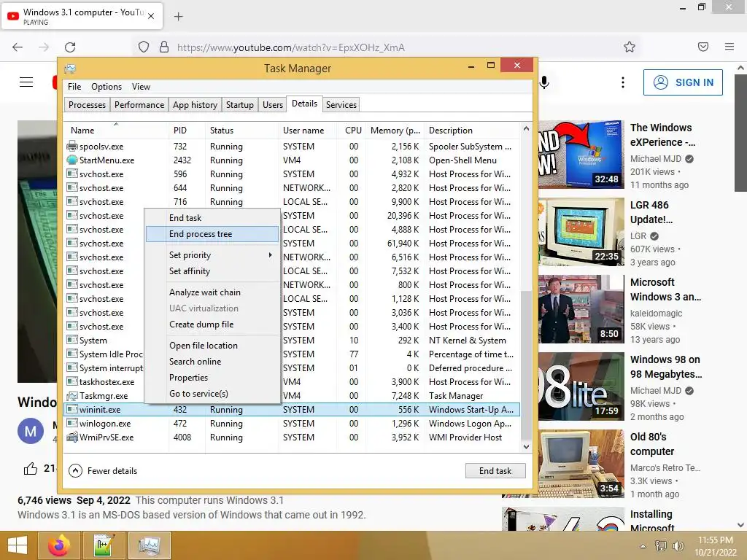Open the network tray icon
The height and width of the screenshot is (560, 747).
coord(661,546)
